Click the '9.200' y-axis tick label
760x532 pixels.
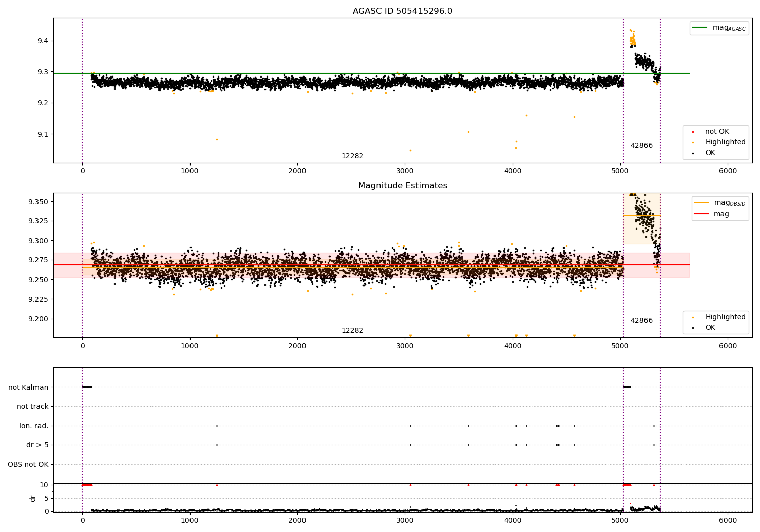point(39,319)
